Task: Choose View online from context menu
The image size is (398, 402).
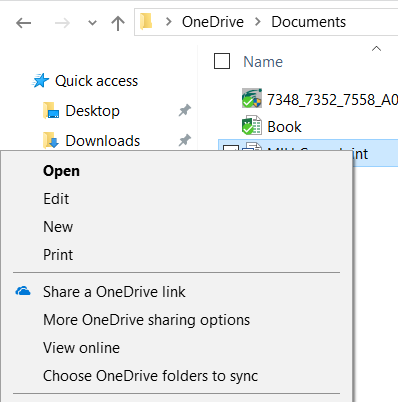Action: pos(81,348)
